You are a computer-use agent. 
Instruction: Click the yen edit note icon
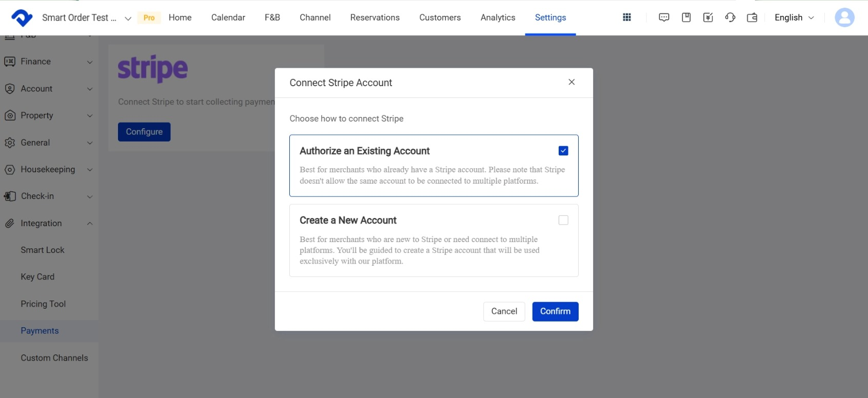tap(708, 17)
